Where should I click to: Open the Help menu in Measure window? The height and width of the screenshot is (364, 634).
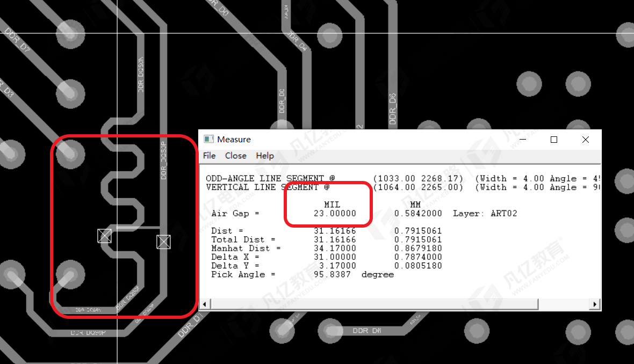265,156
